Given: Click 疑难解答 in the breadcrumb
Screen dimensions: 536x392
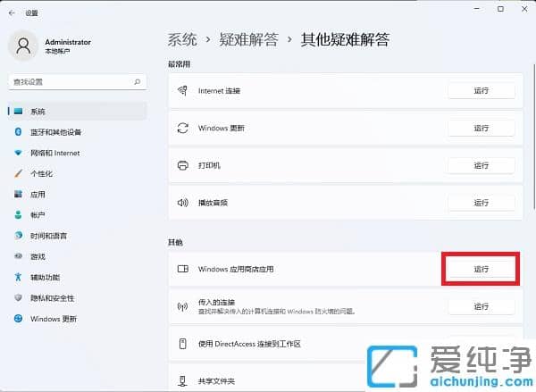Looking at the screenshot, I should tap(249, 39).
